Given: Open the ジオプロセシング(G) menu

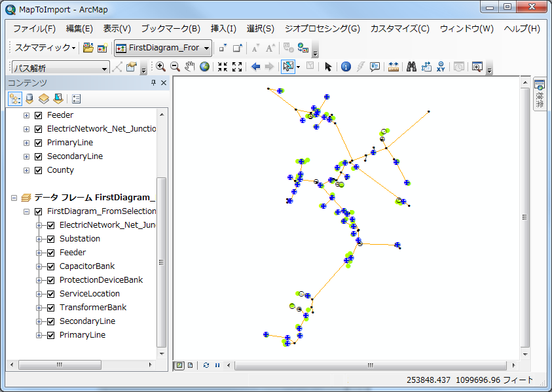Looking at the screenshot, I should (322, 29).
